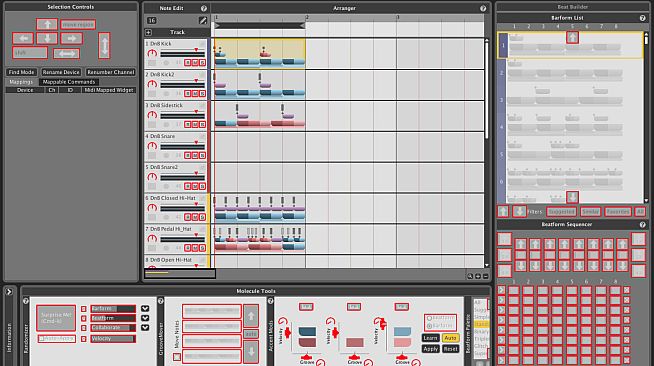Select the Barform radio button in Accent Mods
The height and width of the screenshot is (366, 654).
[429, 326]
